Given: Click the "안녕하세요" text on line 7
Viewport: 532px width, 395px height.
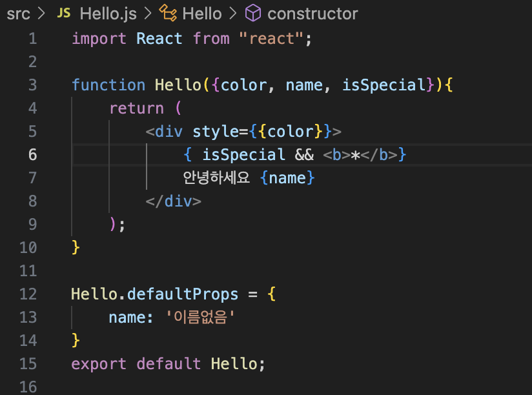Looking at the screenshot, I should 216,177.
